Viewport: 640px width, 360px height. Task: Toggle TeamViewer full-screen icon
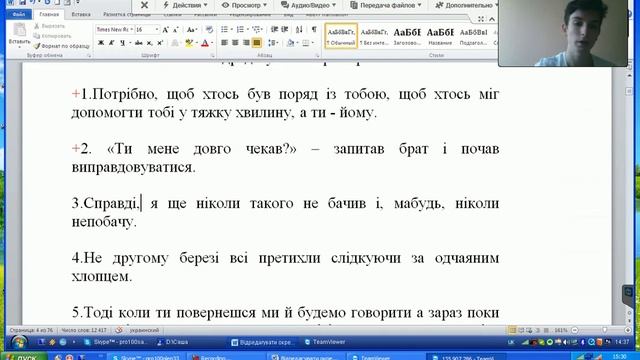tap(481, 19)
